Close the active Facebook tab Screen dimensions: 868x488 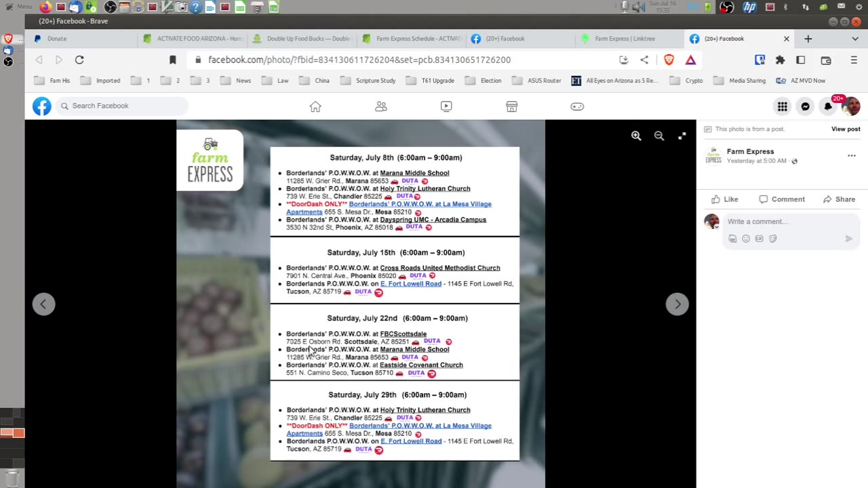click(x=787, y=39)
